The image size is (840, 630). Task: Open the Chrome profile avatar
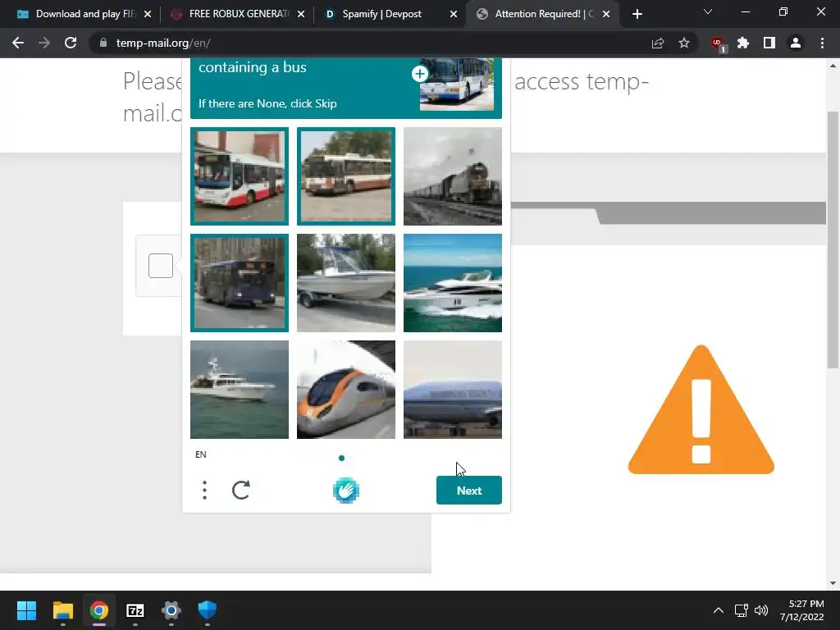coord(796,43)
